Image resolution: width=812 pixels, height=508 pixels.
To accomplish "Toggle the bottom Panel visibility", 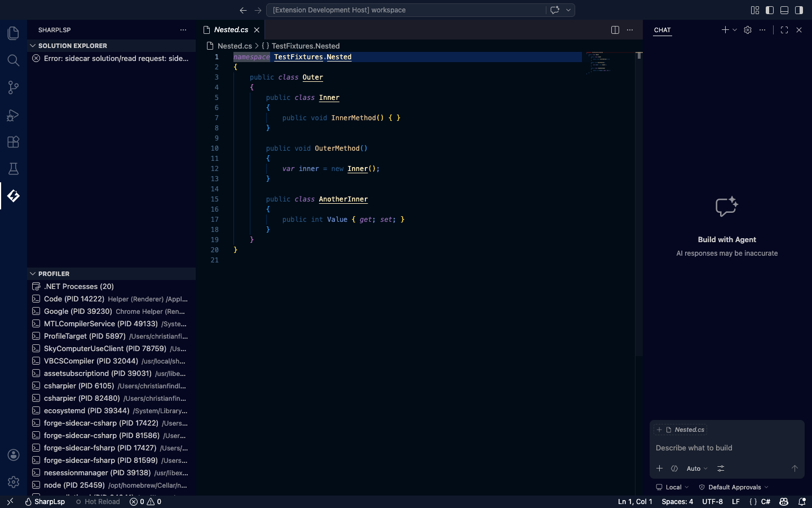I will point(784,10).
